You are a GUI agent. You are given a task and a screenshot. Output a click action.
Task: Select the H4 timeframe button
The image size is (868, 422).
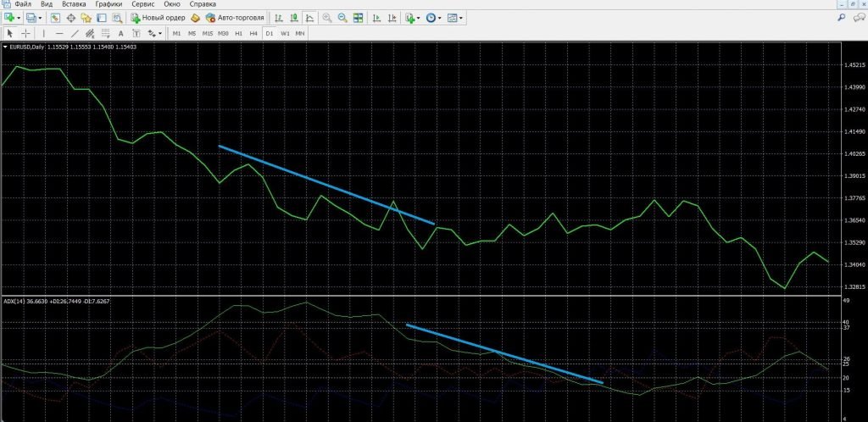click(253, 33)
